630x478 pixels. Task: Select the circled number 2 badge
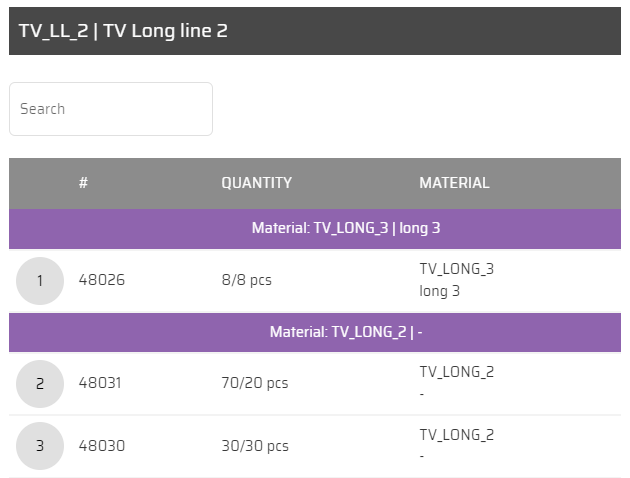(40, 384)
